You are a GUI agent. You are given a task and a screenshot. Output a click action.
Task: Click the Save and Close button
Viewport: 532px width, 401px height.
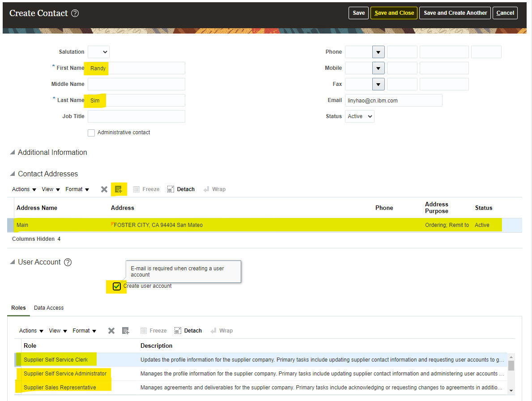coord(394,13)
